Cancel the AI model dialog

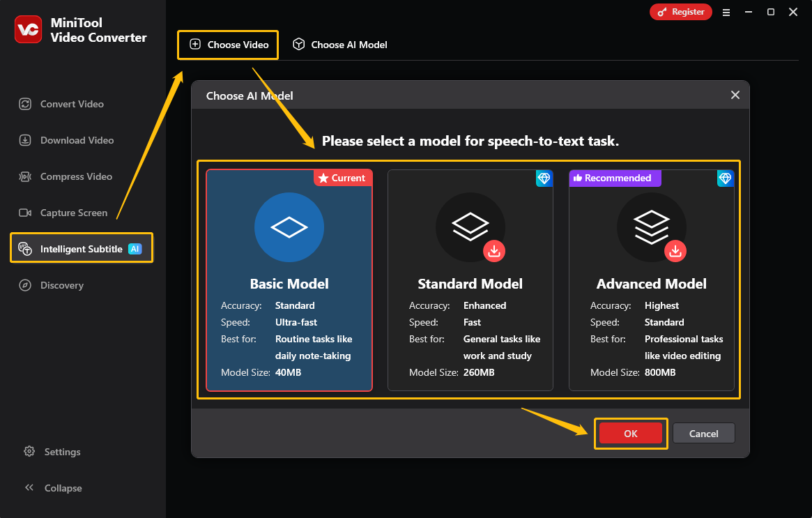(703, 433)
